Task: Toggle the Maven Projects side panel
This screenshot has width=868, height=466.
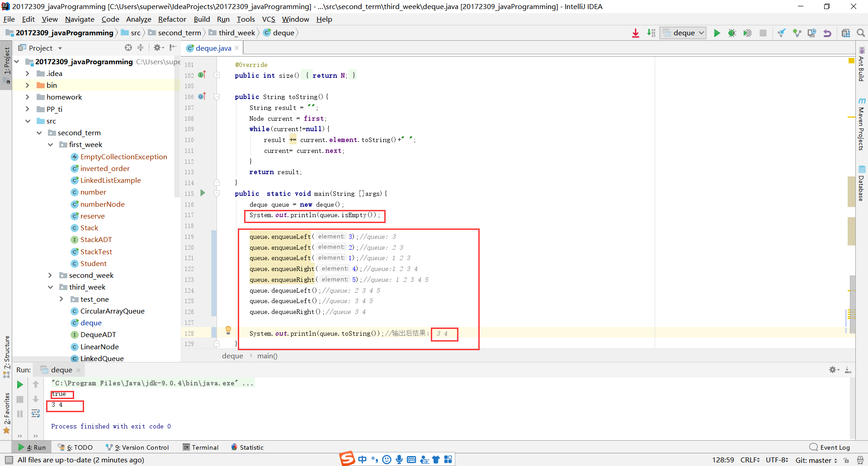Action: [x=862, y=125]
